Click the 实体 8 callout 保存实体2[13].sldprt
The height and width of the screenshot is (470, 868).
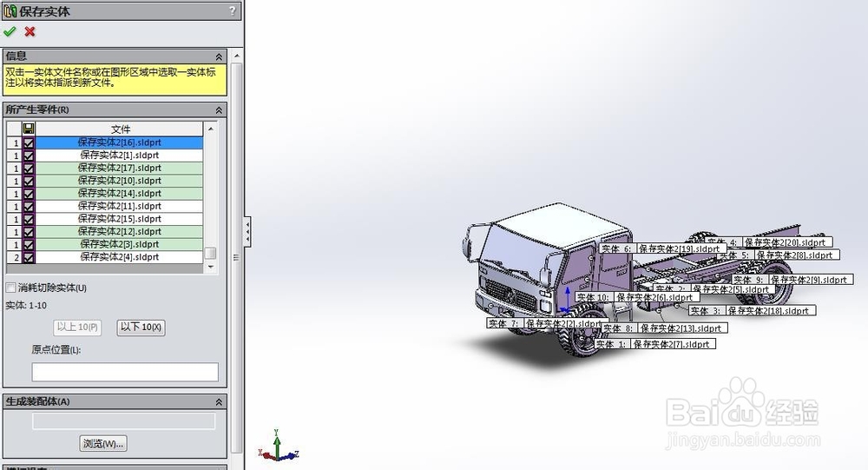pyautogui.click(x=664, y=328)
